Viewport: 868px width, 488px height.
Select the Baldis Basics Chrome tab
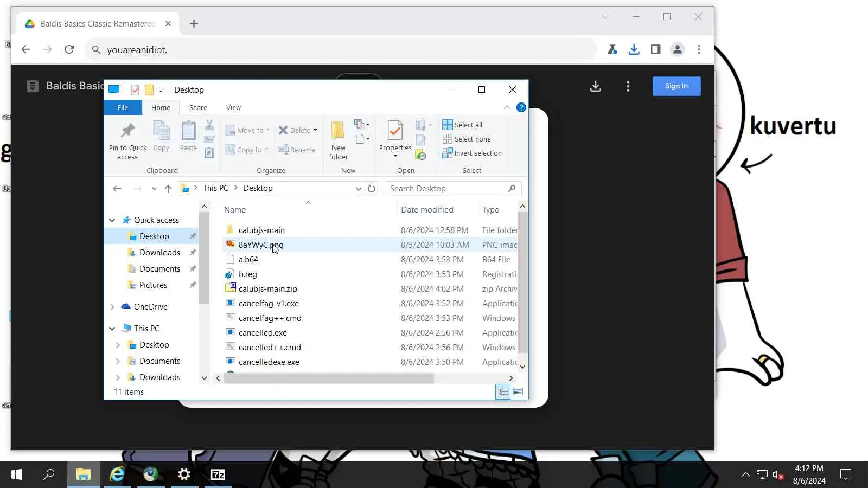pyautogui.click(x=98, y=24)
